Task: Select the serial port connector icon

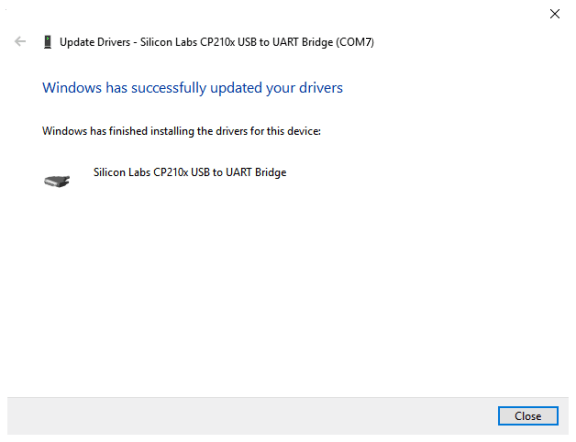Action: tap(57, 181)
